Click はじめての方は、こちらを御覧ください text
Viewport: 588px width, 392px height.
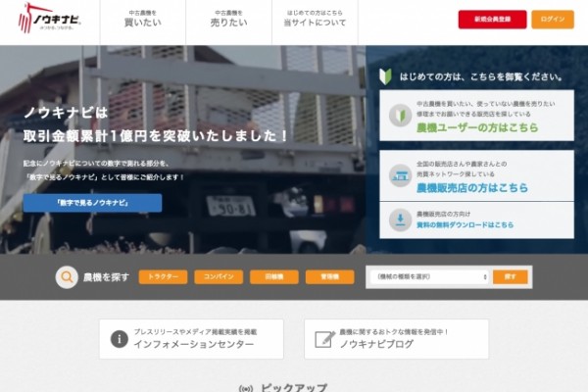coord(481,76)
